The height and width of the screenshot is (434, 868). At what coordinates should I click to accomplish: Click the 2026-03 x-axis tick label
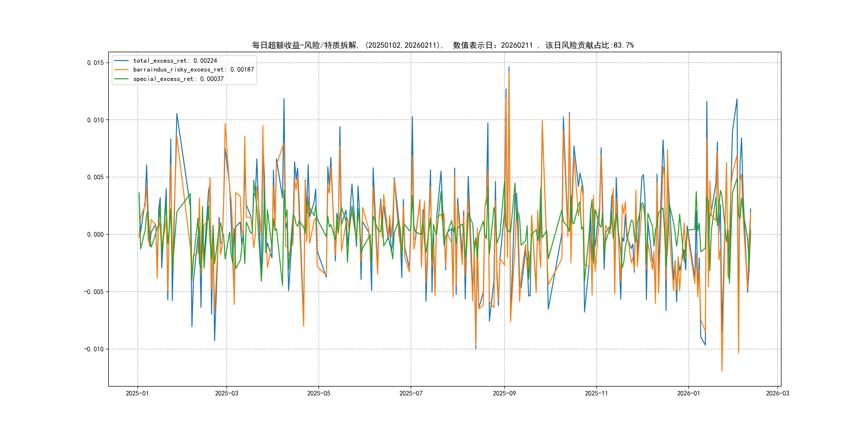click(777, 393)
